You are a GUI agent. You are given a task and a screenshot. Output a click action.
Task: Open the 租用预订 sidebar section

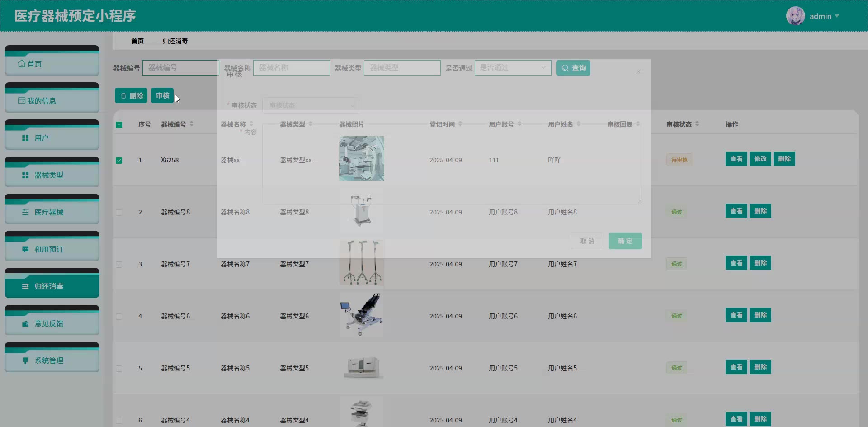(52, 246)
